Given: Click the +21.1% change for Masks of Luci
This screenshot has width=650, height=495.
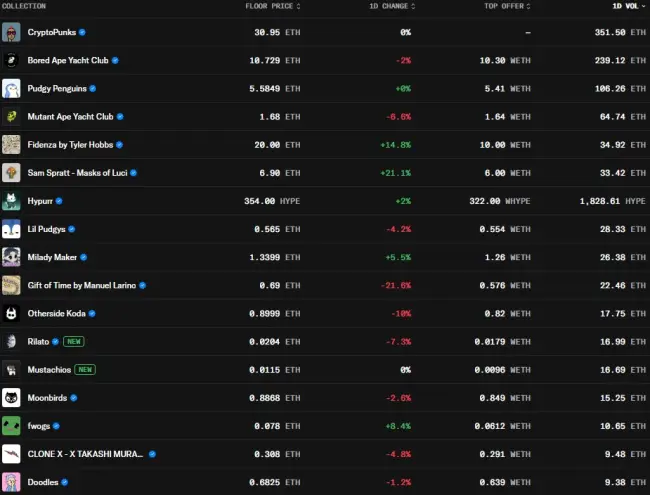Looking at the screenshot, I should [x=395, y=173].
